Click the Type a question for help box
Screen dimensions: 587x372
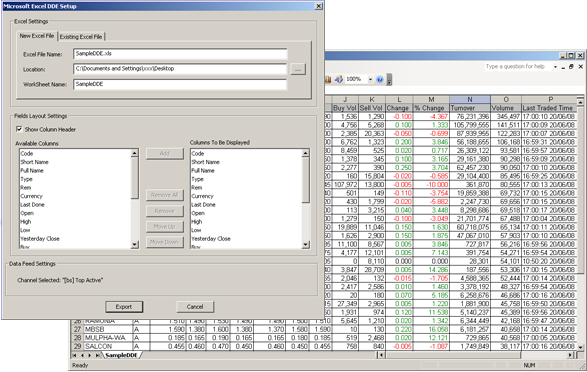click(x=518, y=67)
